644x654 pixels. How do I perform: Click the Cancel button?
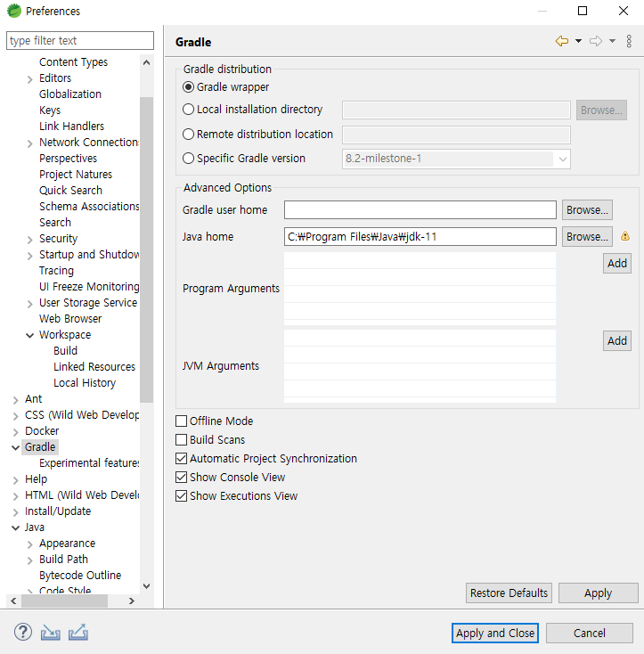(589, 634)
